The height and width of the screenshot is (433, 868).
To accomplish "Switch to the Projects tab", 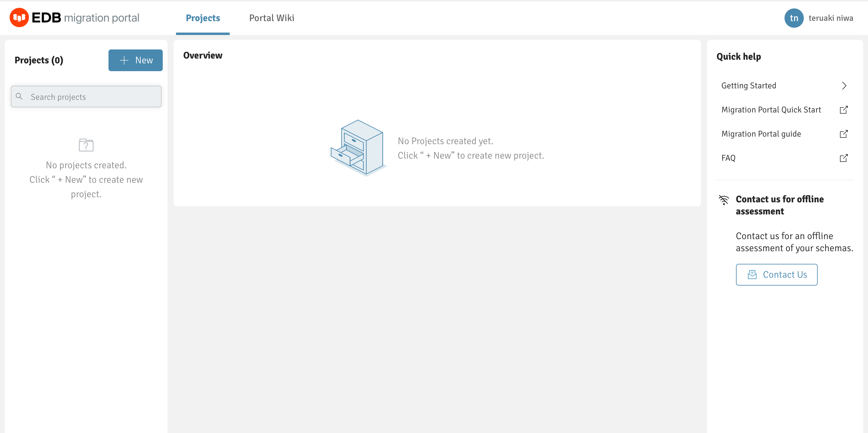I will click(203, 18).
